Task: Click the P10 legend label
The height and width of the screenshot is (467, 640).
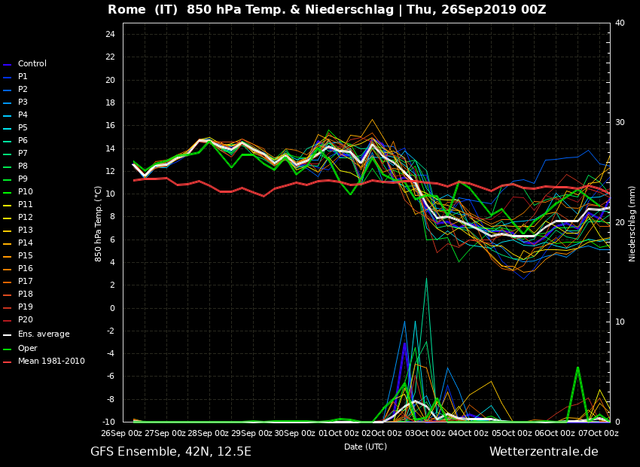Action: (25, 191)
